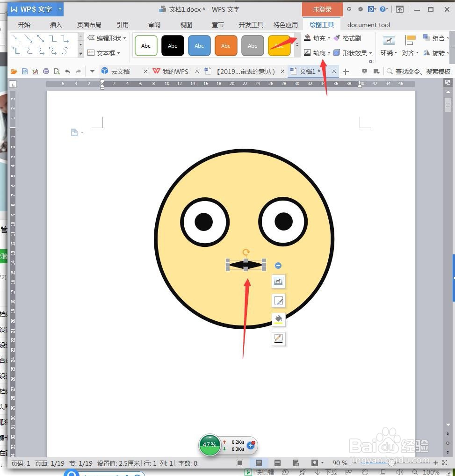Image resolution: width=455 pixels, height=476 pixels.
Task: Open the 章节 ribbon tab
Action: [x=217, y=25]
